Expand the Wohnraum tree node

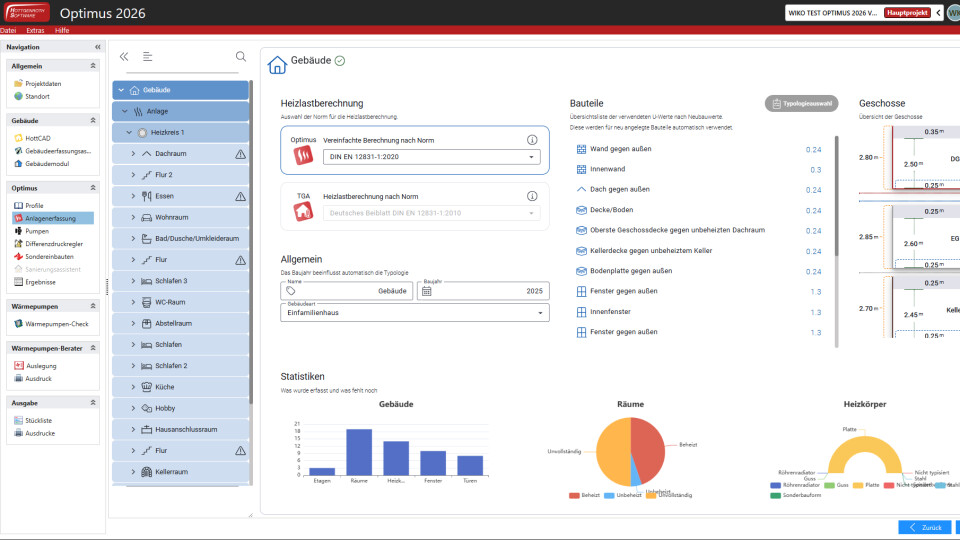coord(133,217)
